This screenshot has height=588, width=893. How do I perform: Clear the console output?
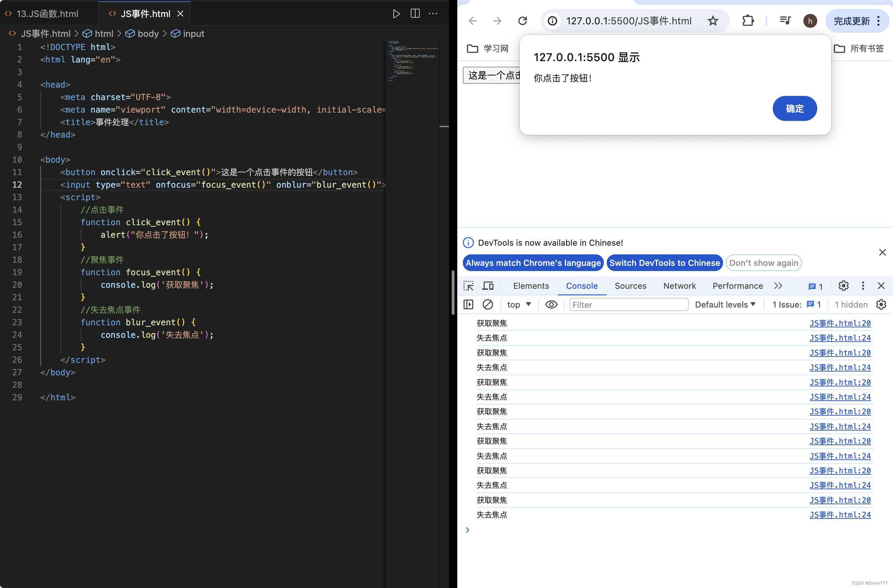(x=488, y=304)
